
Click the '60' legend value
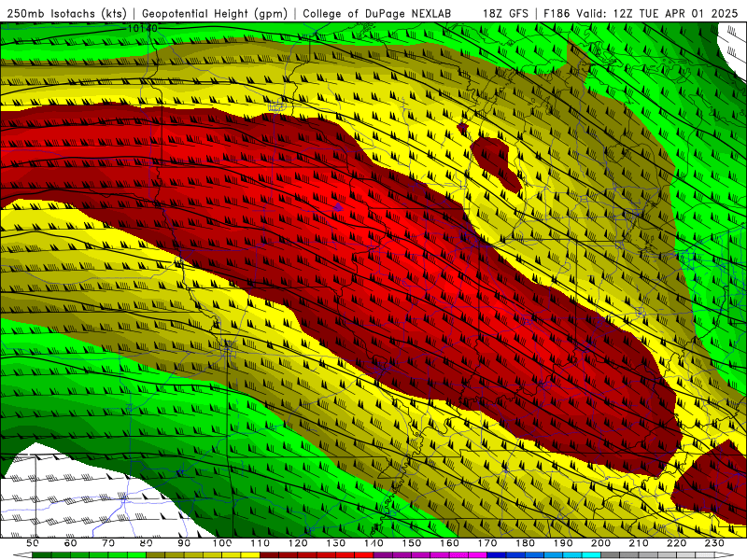70,543
